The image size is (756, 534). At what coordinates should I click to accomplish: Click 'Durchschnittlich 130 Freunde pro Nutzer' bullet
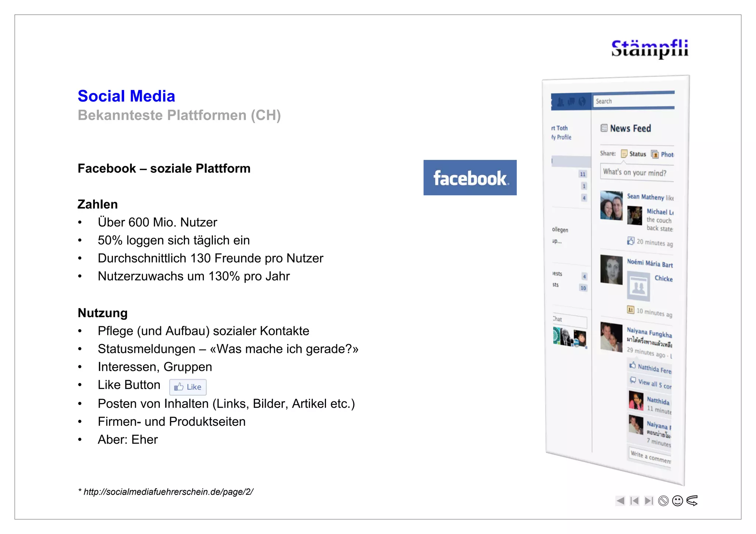tap(210, 258)
